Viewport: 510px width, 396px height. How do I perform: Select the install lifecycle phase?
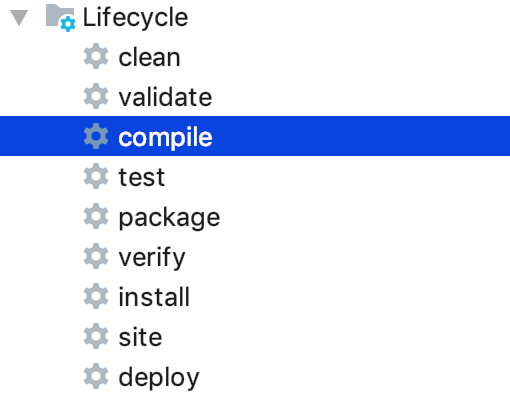pos(154,297)
